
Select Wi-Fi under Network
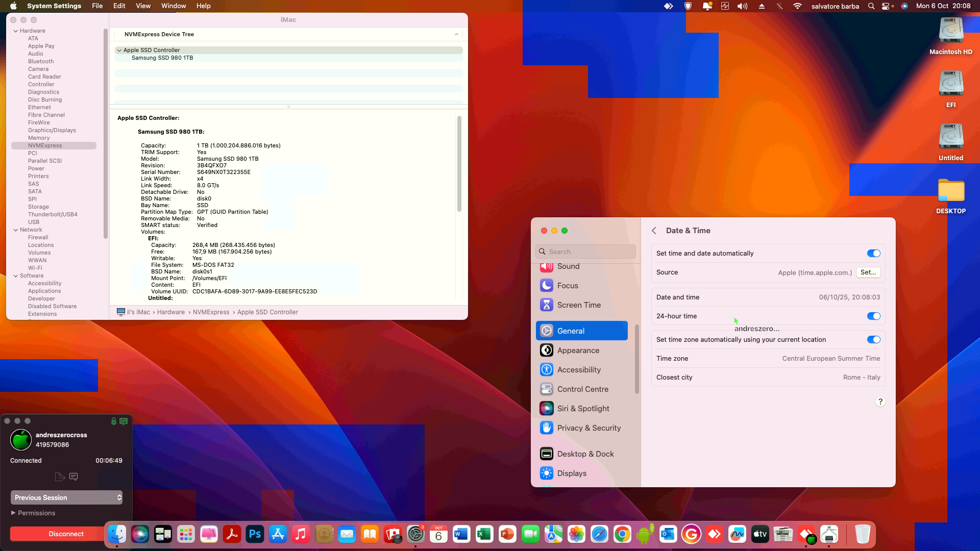point(35,268)
